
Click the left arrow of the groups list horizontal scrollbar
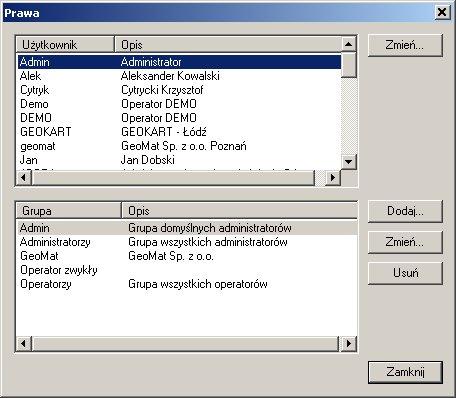click(24, 343)
